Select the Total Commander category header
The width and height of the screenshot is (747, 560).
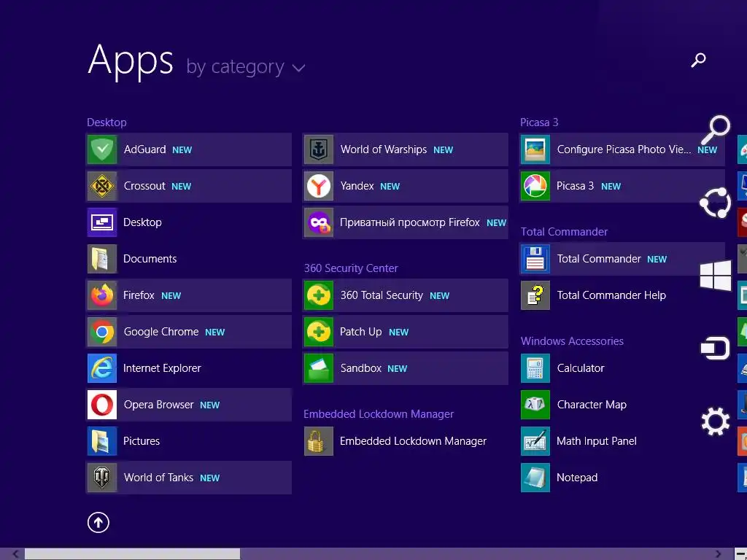pos(564,232)
